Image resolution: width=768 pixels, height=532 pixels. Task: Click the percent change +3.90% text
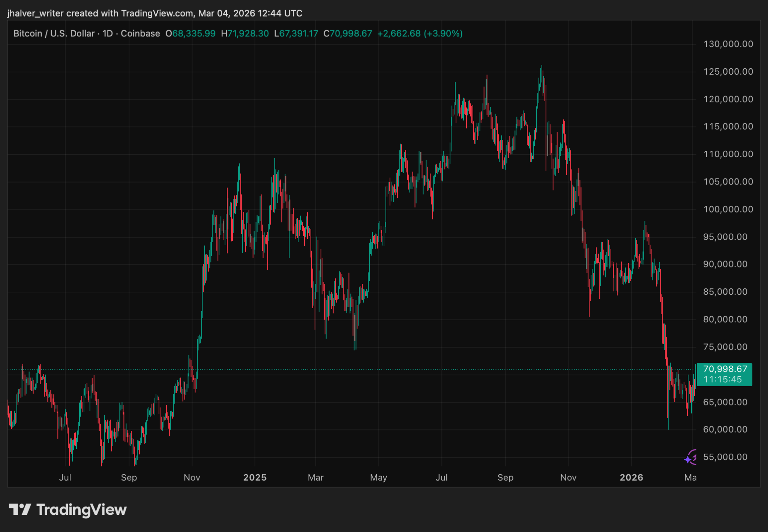coord(443,34)
